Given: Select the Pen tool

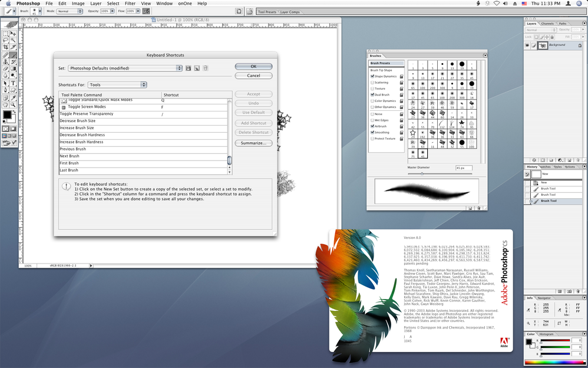Looking at the screenshot, I should [5, 90].
